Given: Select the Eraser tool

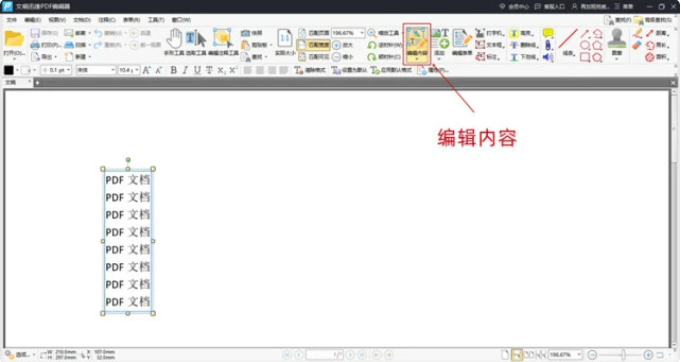Looking at the screenshot, I should (637, 45).
